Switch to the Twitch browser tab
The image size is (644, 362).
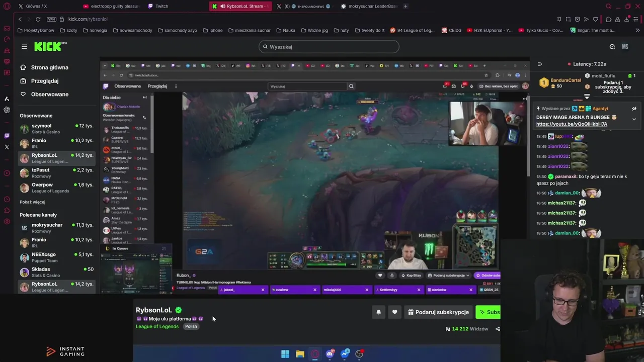click(x=162, y=6)
